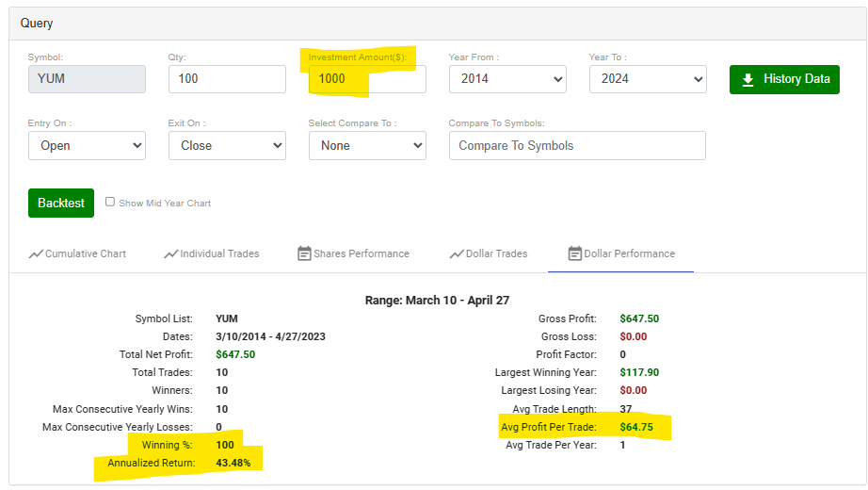Switch to the Cumulative Chart tab
Image resolution: width=868 pixels, height=490 pixels.
tap(77, 253)
